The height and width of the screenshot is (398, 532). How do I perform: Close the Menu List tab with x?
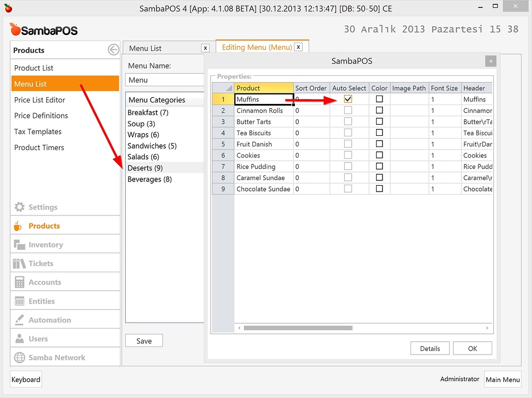coord(205,48)
